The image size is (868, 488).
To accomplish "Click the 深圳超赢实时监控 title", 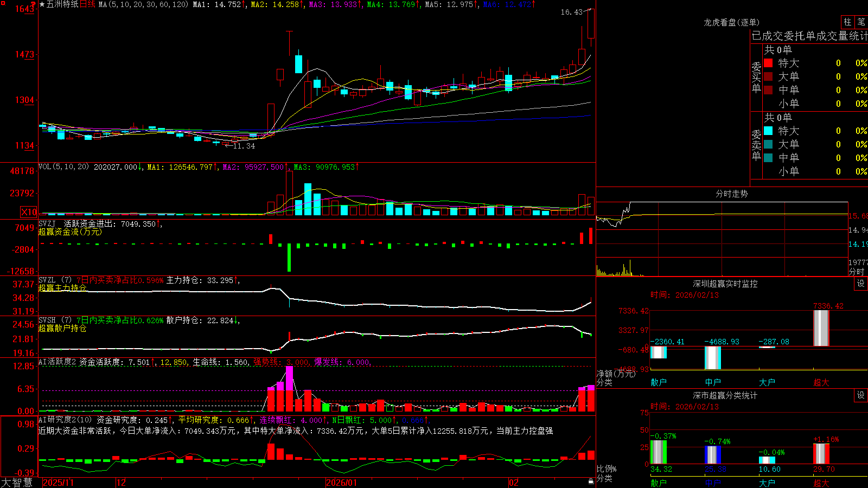I will [725, 284].
